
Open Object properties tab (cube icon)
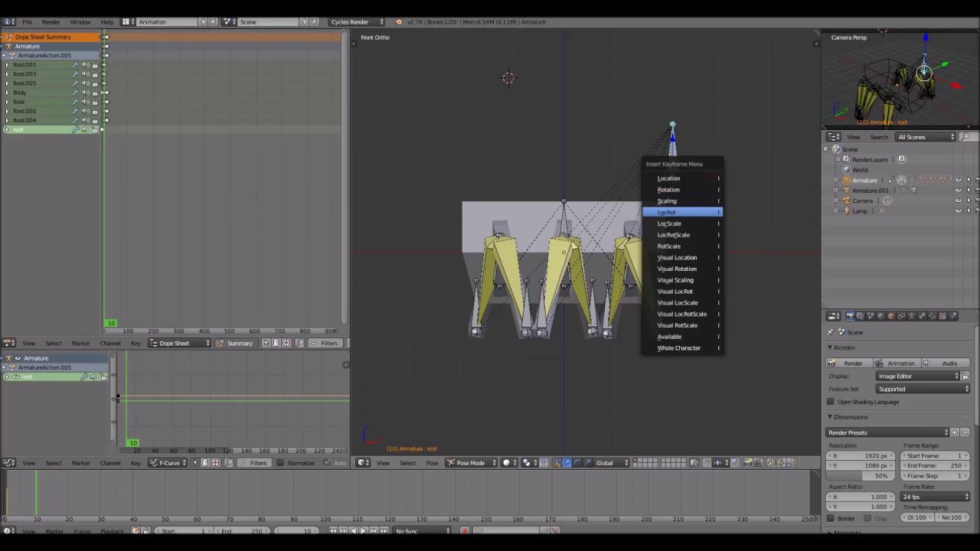891,316
